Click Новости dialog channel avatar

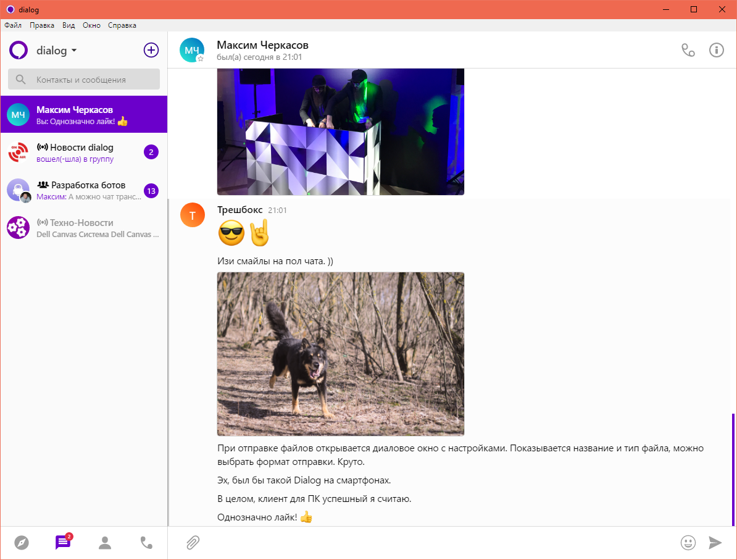19,153
